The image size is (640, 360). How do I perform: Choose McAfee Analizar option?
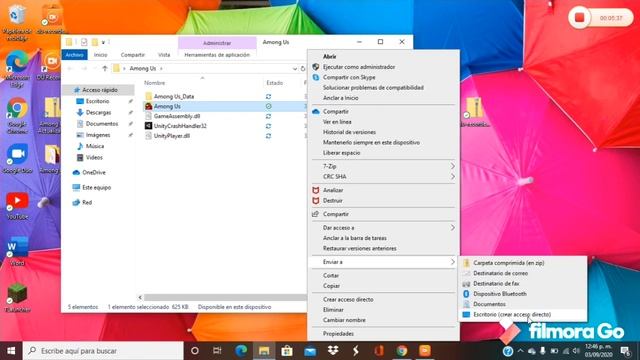tap(333, 190)
